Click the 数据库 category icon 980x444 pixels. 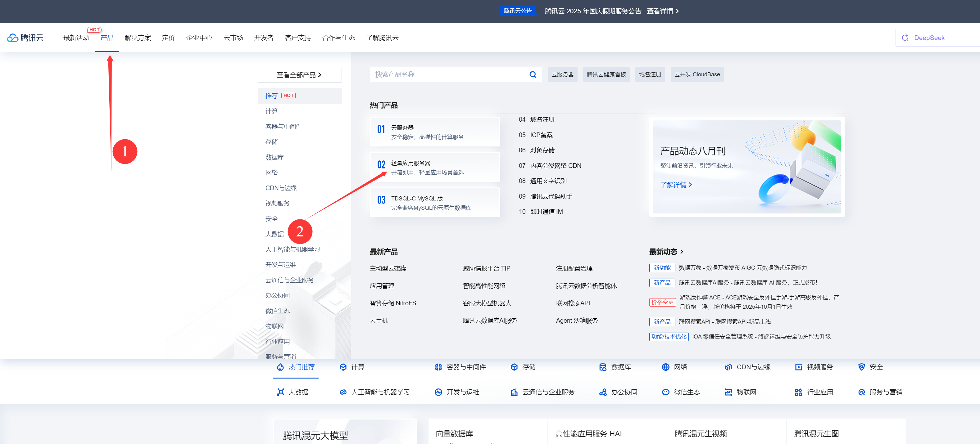603,367
